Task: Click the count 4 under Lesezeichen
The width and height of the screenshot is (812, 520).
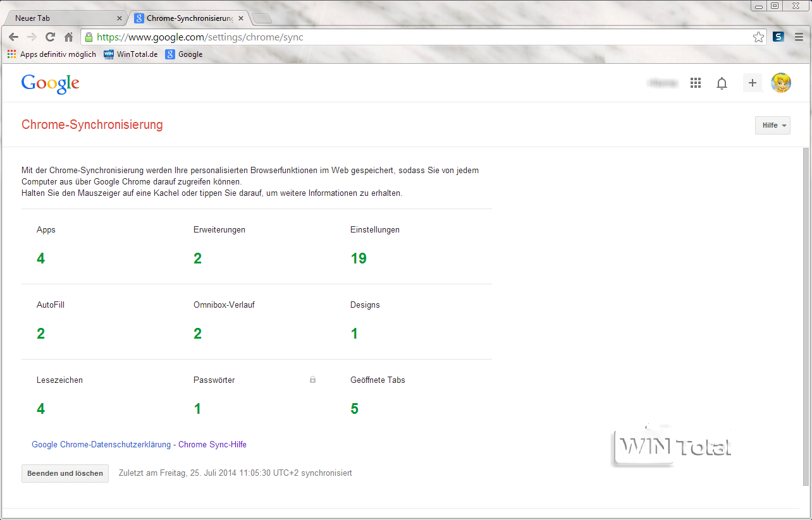Action: [40, 409]
